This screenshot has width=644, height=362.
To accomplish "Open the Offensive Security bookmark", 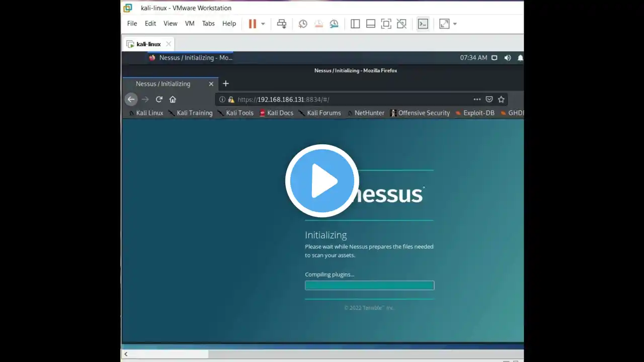I will [x=420, y=113].
